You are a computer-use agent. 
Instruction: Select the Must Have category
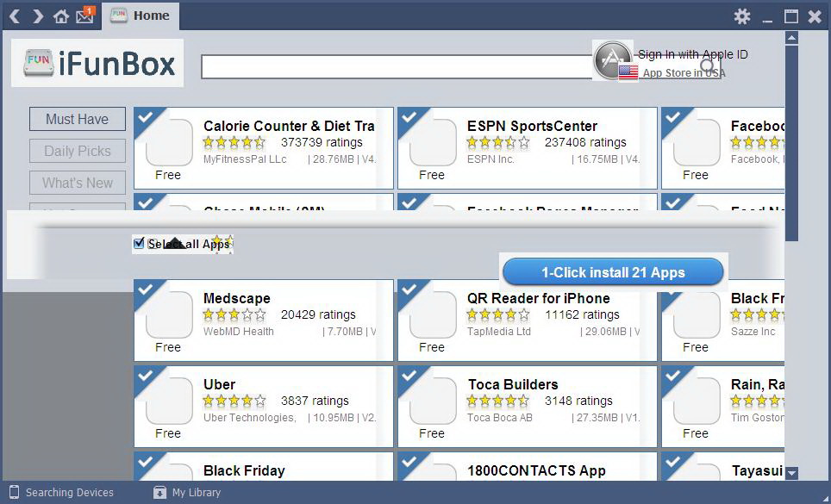point(78,119)
